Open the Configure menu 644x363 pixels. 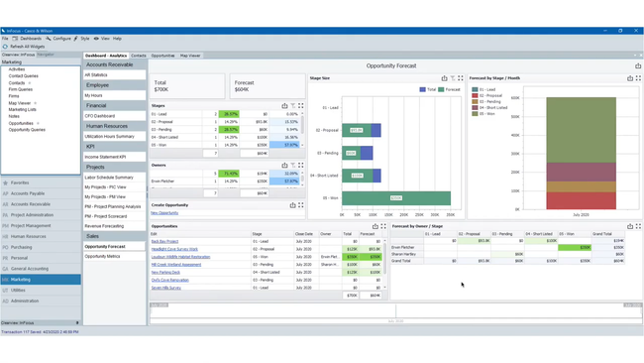click(x=61, y=39)
